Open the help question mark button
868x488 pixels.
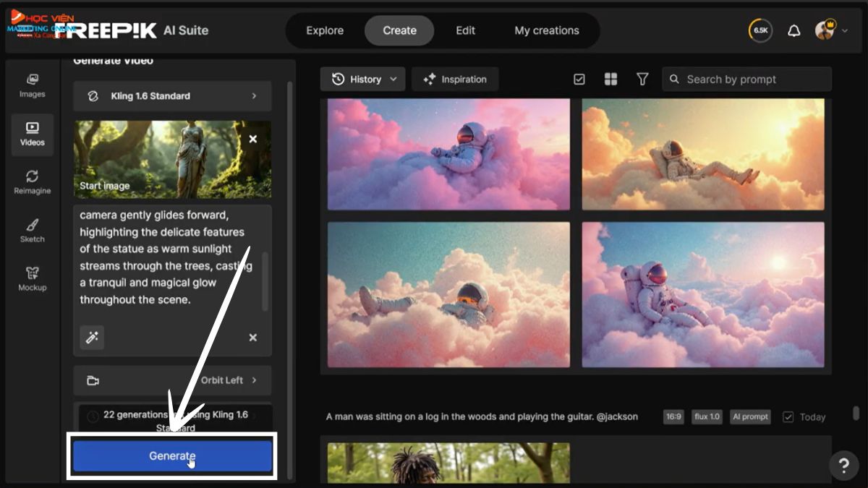(843, 465)
